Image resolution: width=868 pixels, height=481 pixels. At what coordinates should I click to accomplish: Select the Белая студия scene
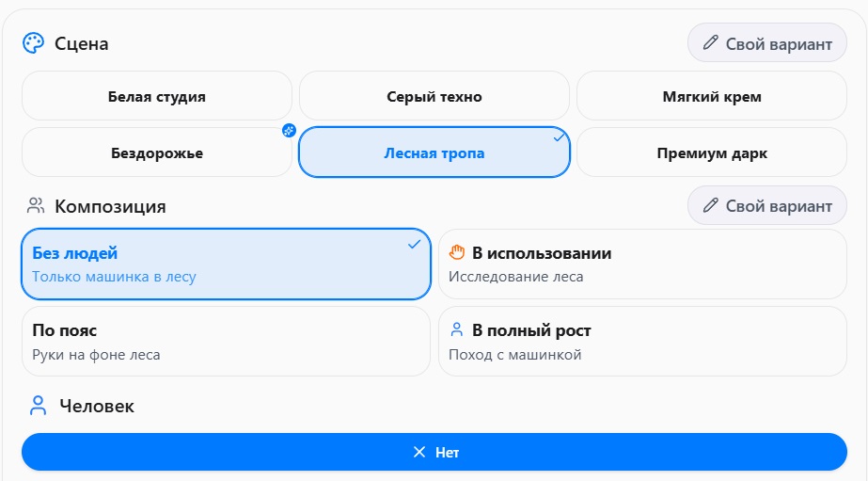157,96
